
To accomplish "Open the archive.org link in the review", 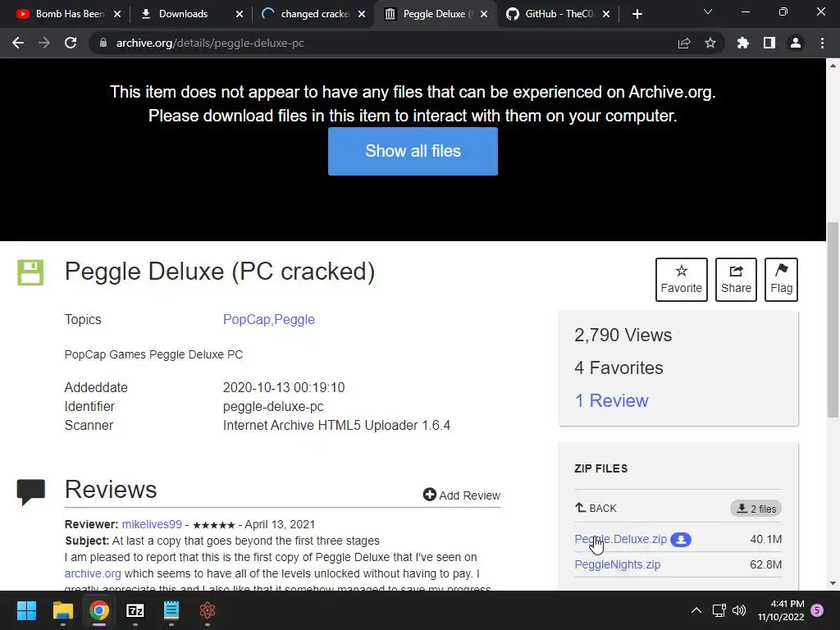I will pyautogui.click(x=93, y=573).
